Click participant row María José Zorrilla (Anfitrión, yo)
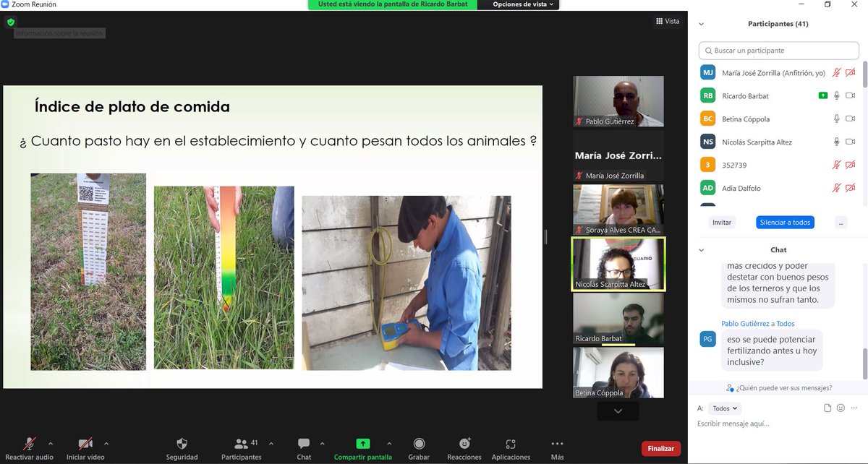This screenshot has width=868, height=464. (778, 73)
